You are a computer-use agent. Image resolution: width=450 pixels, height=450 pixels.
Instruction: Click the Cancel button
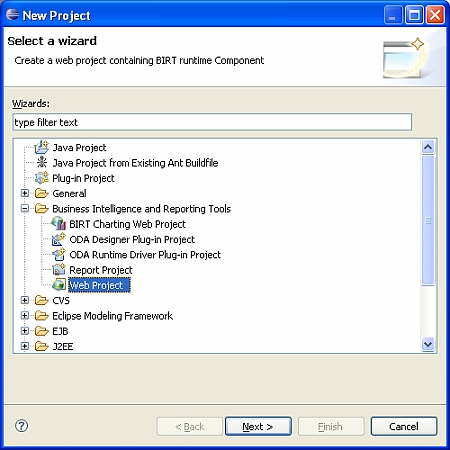click(x=404, y=426)
